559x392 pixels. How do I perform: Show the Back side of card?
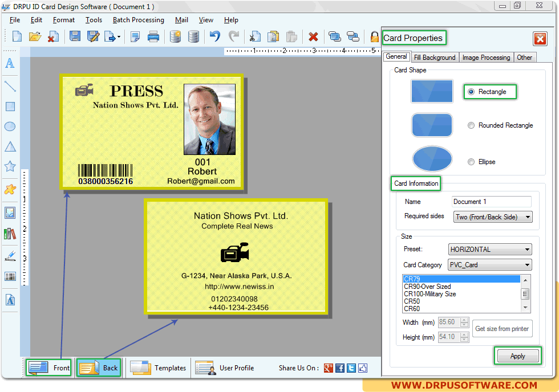[x=99, y=368]
